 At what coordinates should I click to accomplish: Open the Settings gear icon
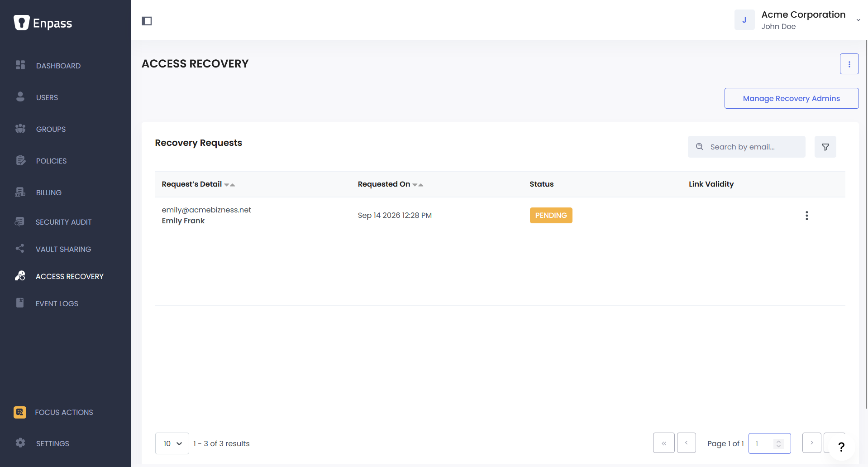pyautogui.click(x=20, y=443)
